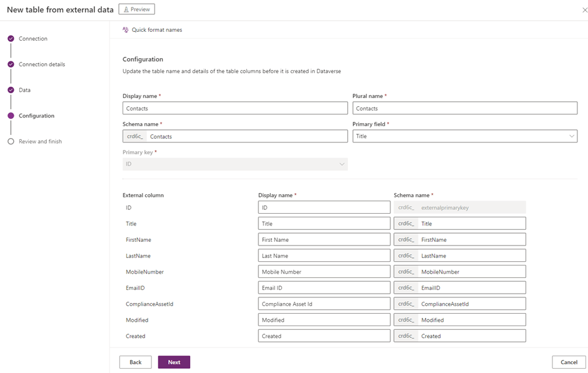Click the Plural name input field
This screenshot has width=588, height=373.
464,108
